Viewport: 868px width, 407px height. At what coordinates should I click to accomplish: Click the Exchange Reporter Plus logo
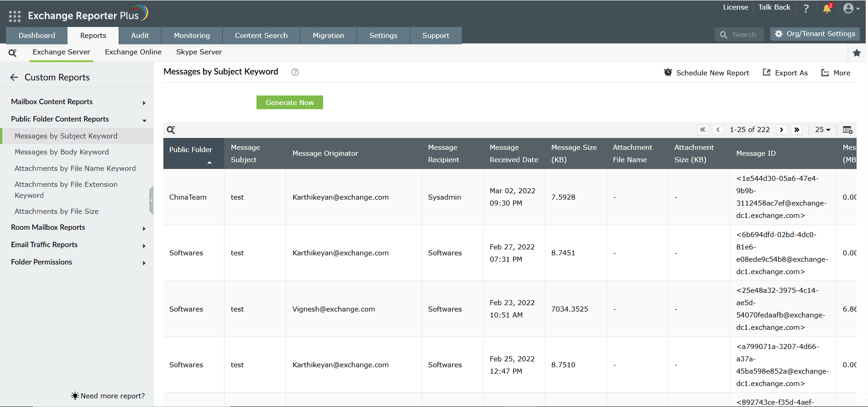(x=88, y=14)
